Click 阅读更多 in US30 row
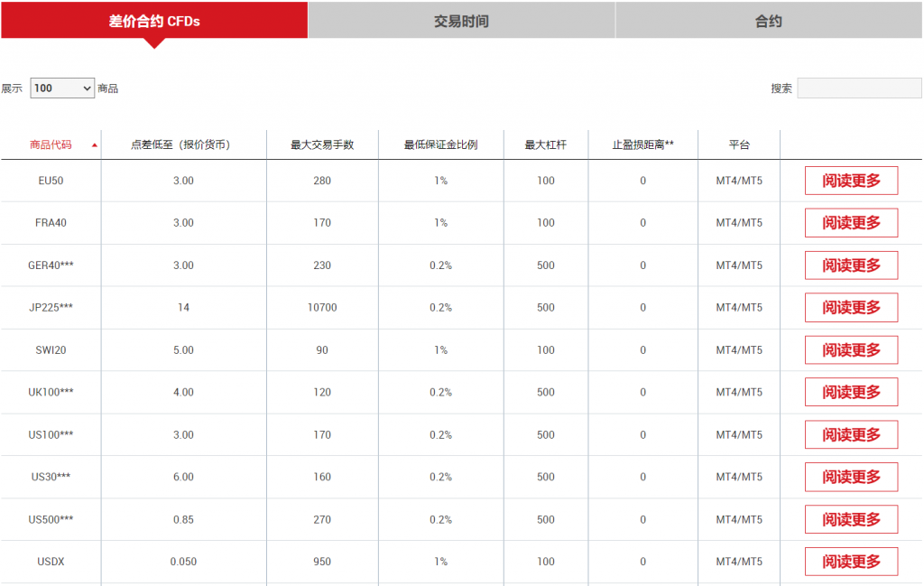Image resolution: width=924 pixels, height=586 pixels. click(851, 477)
